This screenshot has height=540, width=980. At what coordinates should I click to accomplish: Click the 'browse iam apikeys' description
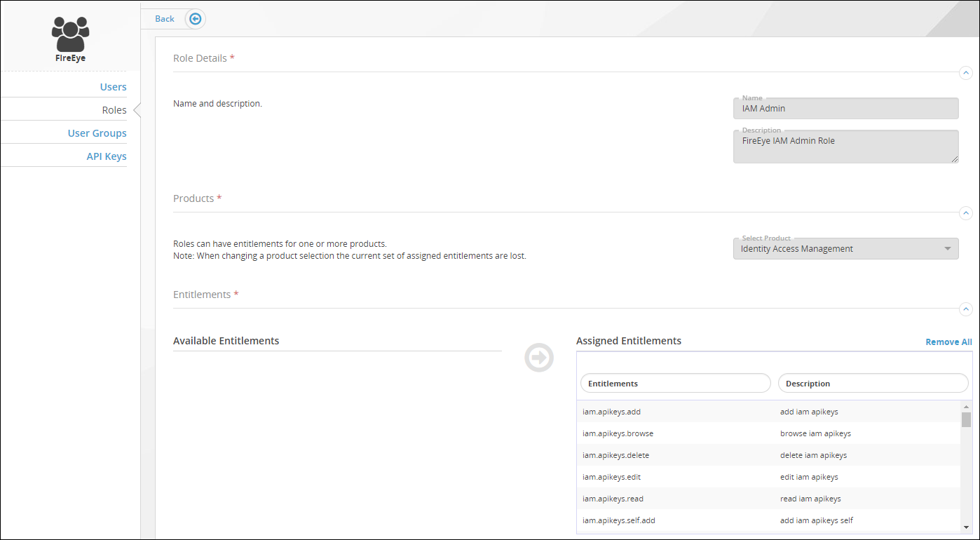[815, 433]
